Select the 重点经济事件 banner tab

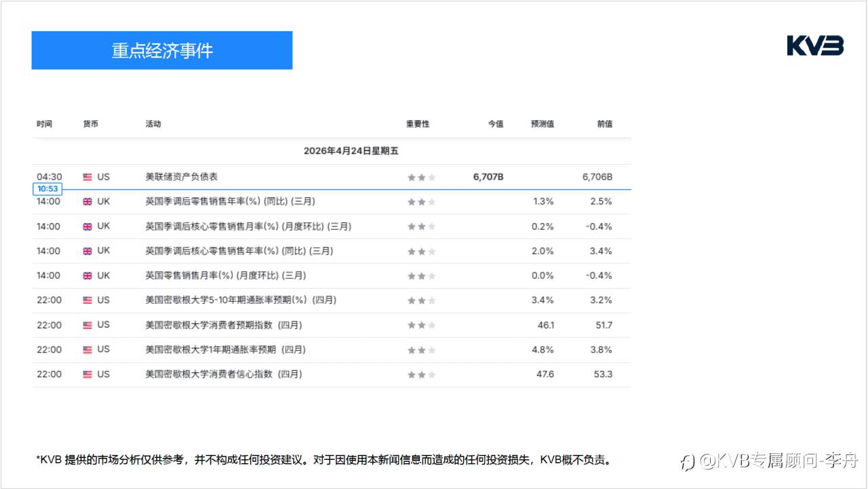(161, 50)
